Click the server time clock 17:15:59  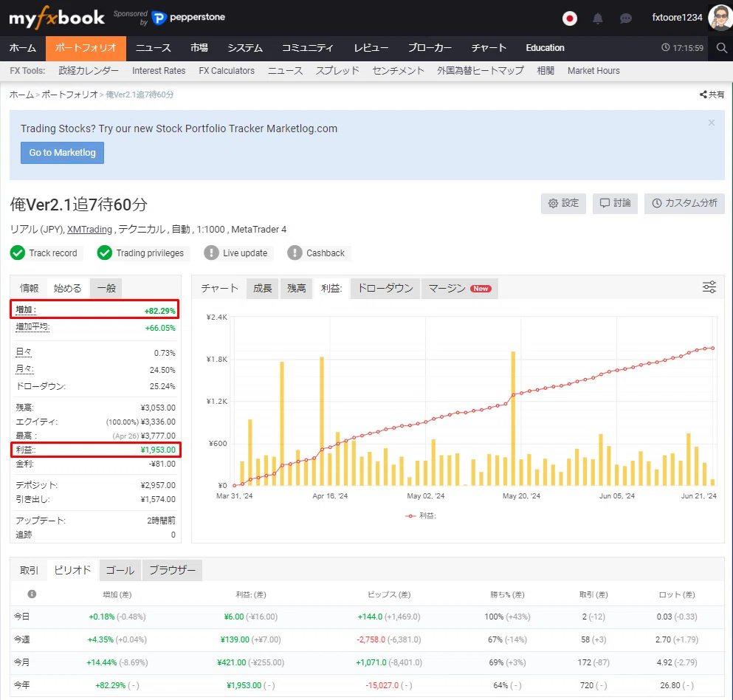pos(682,48)
